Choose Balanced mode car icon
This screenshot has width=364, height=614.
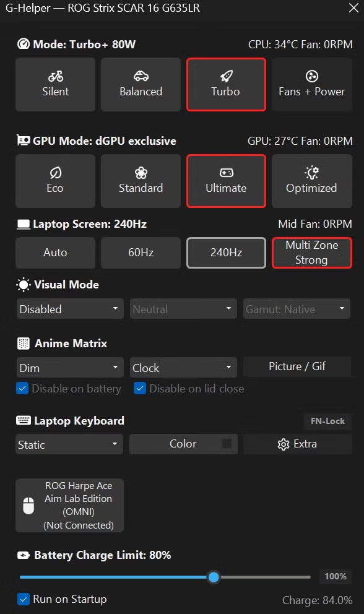[x=141, y=84]
